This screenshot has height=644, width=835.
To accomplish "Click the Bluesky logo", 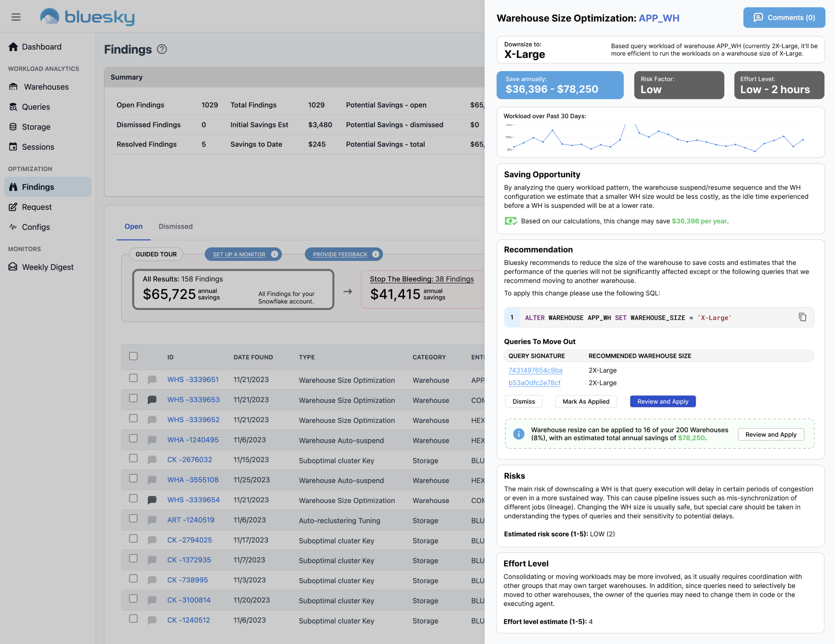I will (87, 17).
